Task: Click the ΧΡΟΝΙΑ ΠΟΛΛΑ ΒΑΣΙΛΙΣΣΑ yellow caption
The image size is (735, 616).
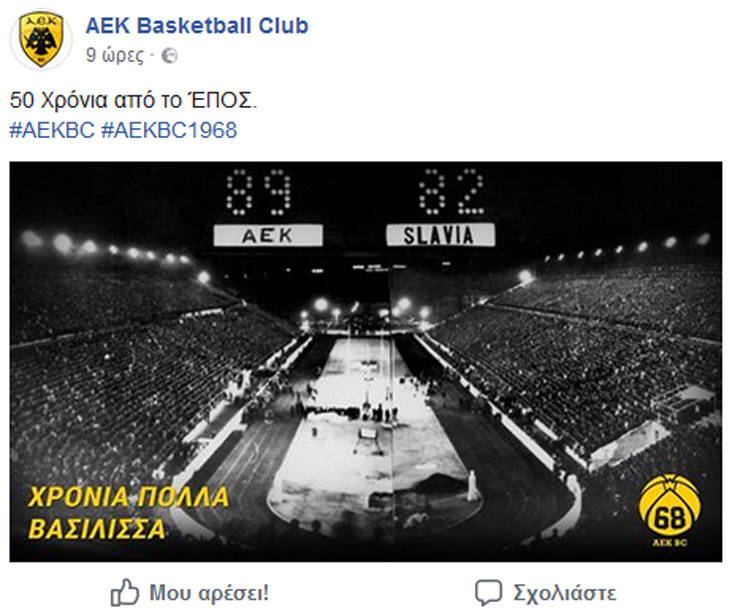Action: (128, 512)
